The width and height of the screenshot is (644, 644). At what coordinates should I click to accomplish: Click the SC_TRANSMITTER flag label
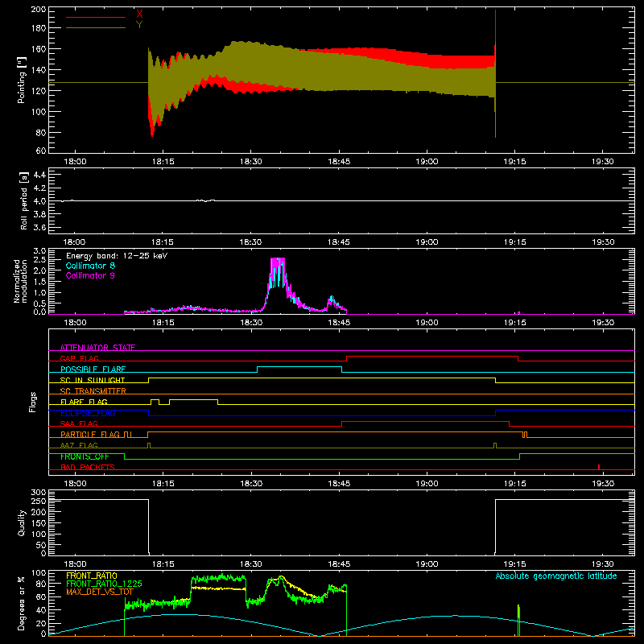click(x=93, y=390)
